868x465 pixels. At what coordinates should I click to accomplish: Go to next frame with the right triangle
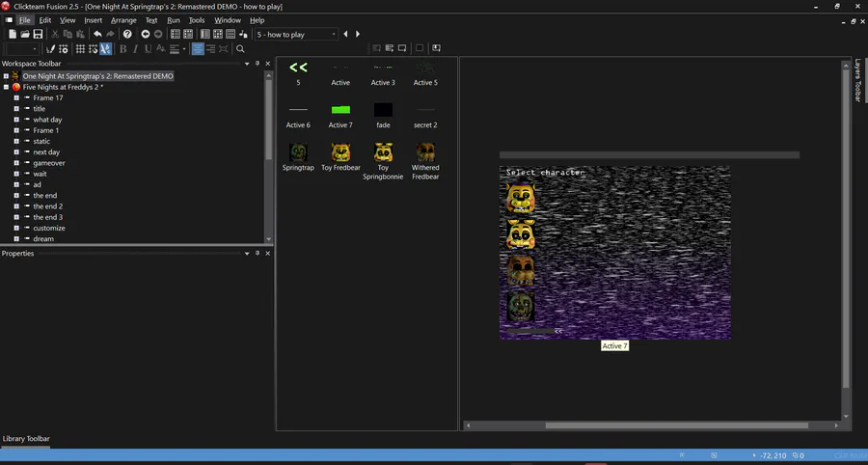click(x=358, y=35)
